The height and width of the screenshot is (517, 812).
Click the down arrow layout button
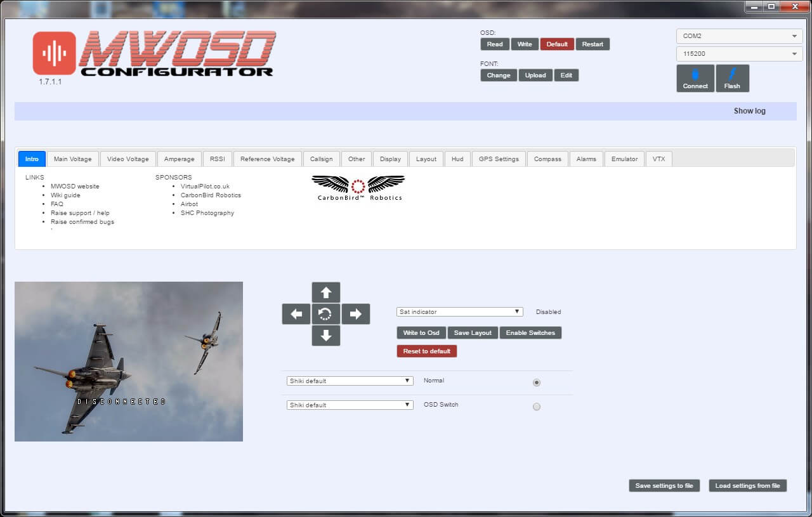pos(326,336)
